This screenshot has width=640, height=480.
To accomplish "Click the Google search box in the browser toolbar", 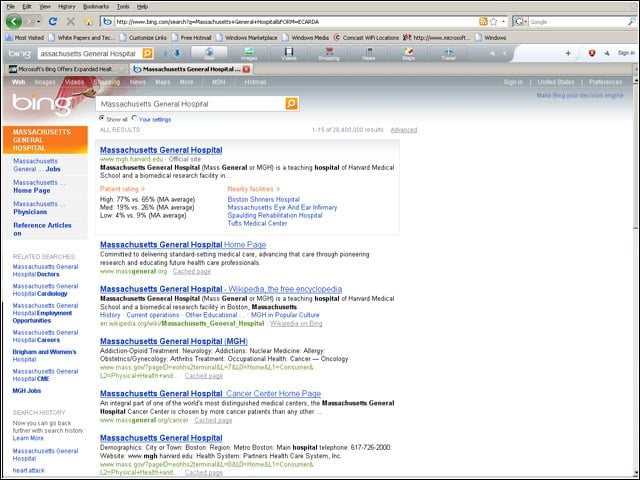I will (x=577, y=22).
